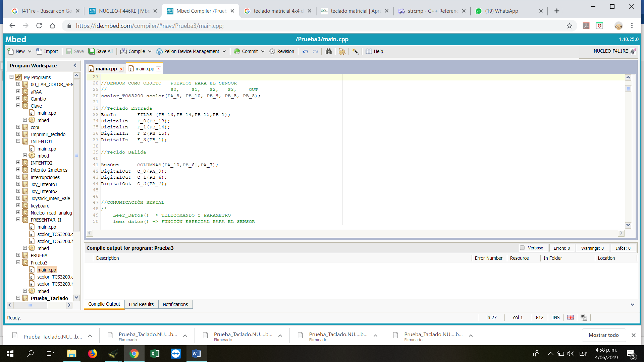Click the binoculars Find icon

pos(328,51)
